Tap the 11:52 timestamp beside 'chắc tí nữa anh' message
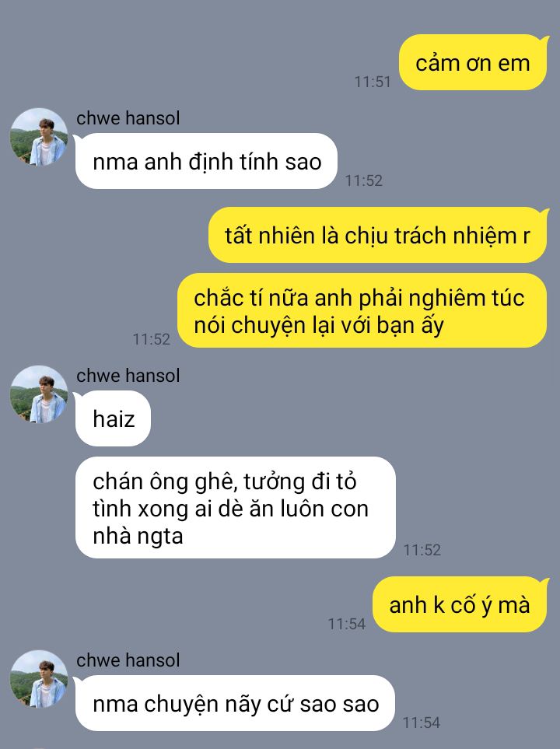560x749 pixels. point(152,339)
